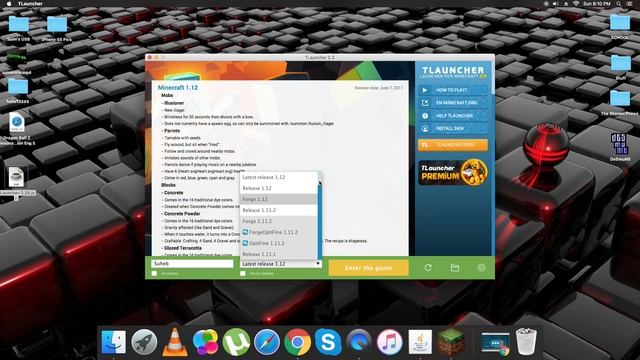
Task: Open Launchpad rocket icon in the Dock
Action: click(144, 342)
